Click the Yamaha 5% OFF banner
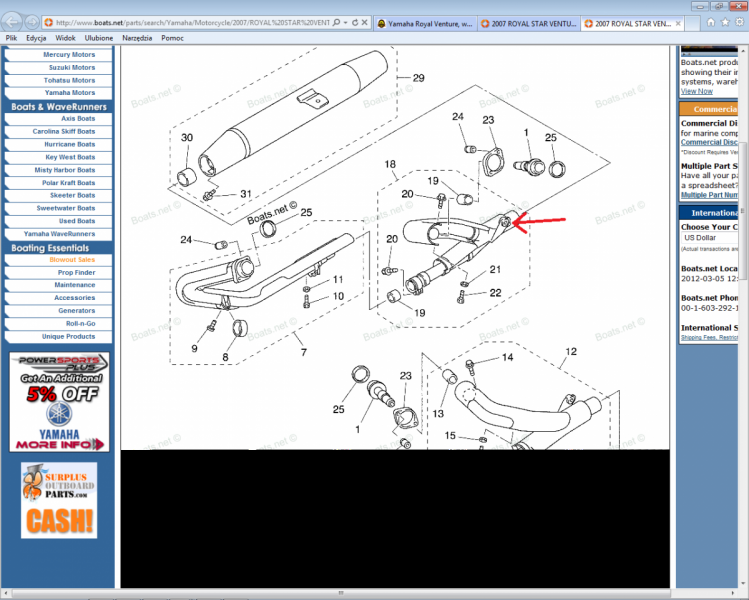Screen dimensions: 749x600 [x=60, y=402]
